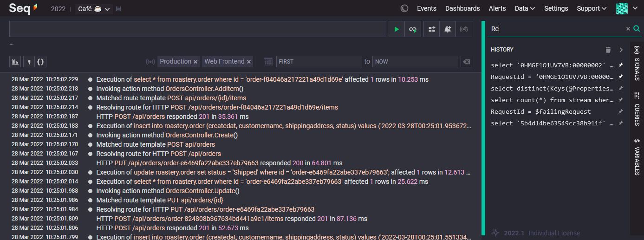The width and height of the screenshot is (644, 240).
Task: Click the save workspace icon beside Café
Action: click(118, 9)
